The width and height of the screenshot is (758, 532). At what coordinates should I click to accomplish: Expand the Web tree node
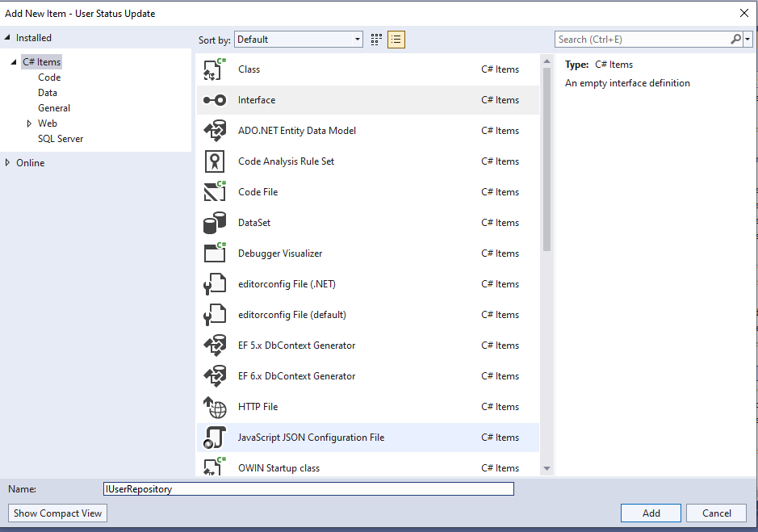coord(29,123)
